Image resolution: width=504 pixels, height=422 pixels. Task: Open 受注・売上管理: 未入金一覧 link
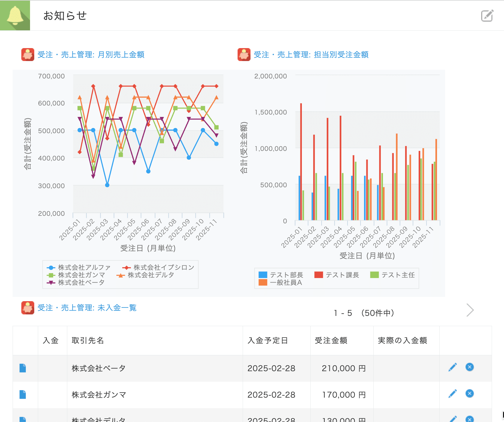click(87, 308)
